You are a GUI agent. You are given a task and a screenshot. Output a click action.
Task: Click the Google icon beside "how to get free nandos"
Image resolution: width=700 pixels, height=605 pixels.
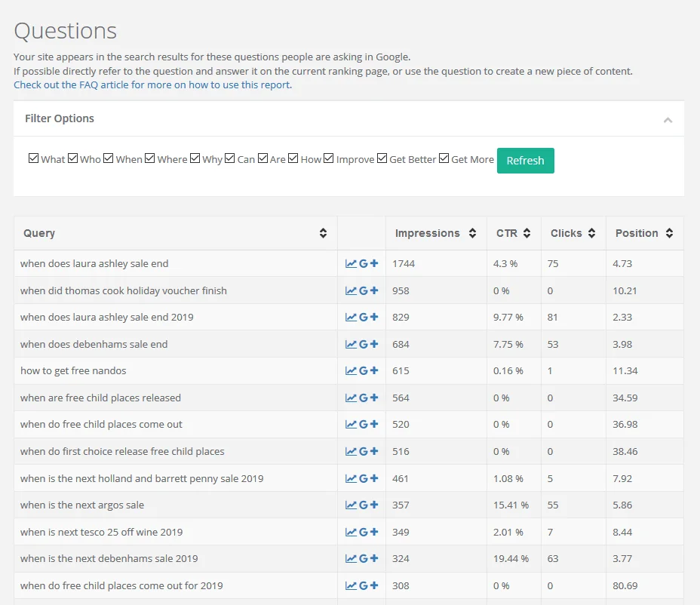click(x=364, y=370)
